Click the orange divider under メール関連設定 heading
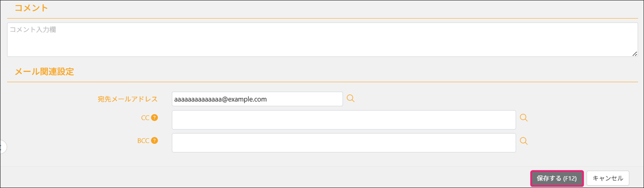 (x=322, y=82)
